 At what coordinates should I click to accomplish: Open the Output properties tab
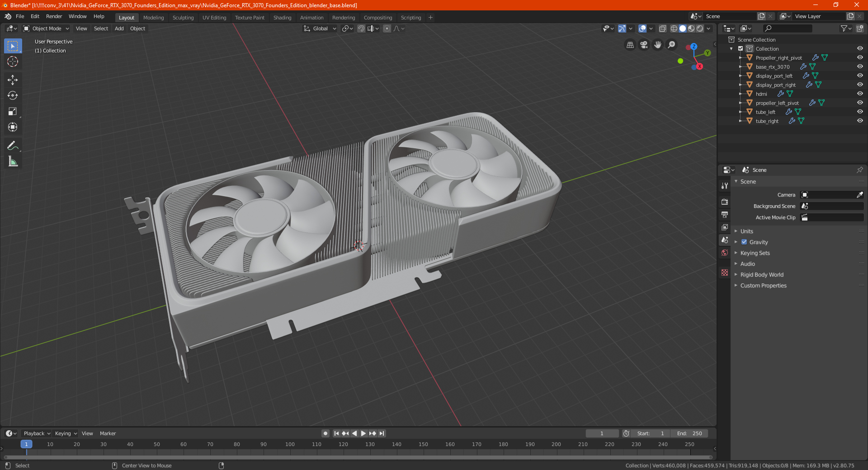(725, 214)
